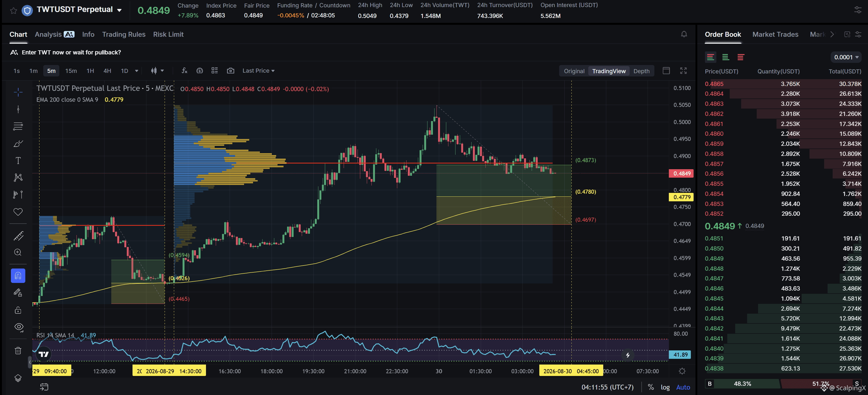Toggle the magnet snap mode

coord(18,276)
